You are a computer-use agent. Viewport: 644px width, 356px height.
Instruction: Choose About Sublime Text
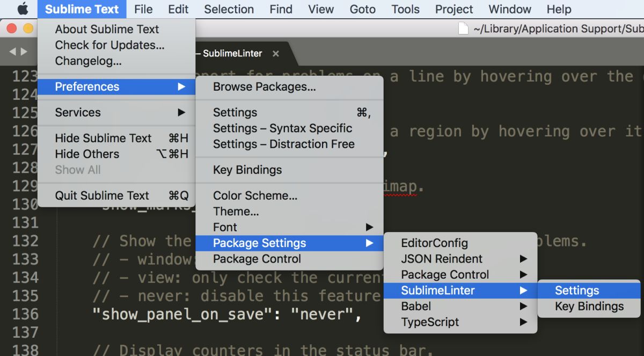click(x=116, y=29)
